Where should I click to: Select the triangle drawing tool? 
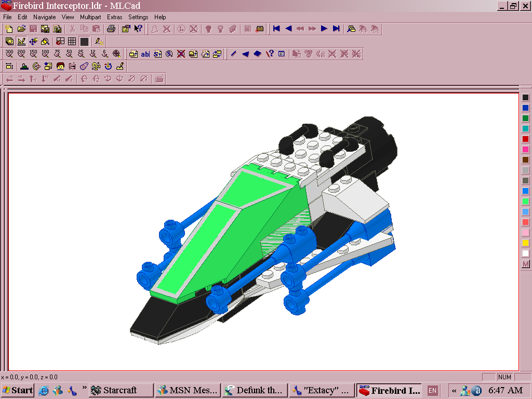click(246, 54)
